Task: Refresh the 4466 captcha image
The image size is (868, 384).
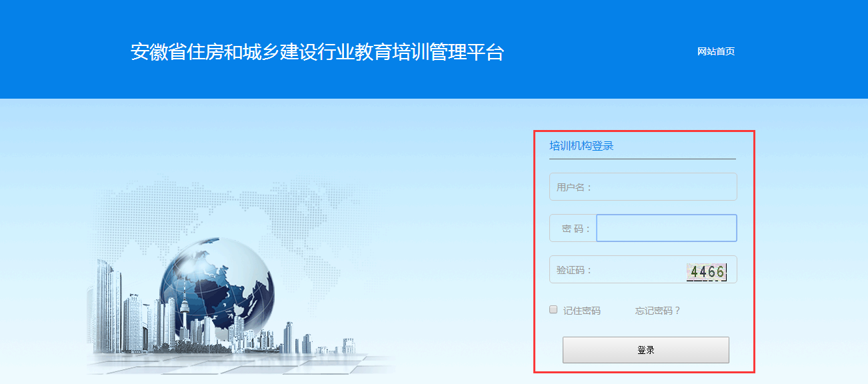Action: pyautogui.click(x=707, y=272)
